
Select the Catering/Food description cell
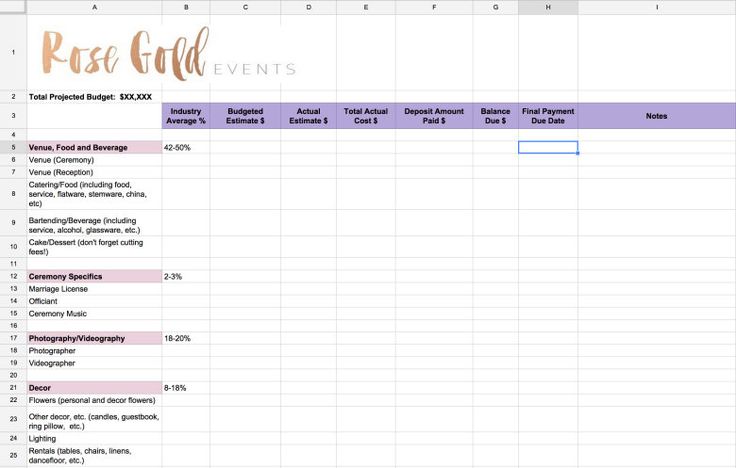click(94, 194)
